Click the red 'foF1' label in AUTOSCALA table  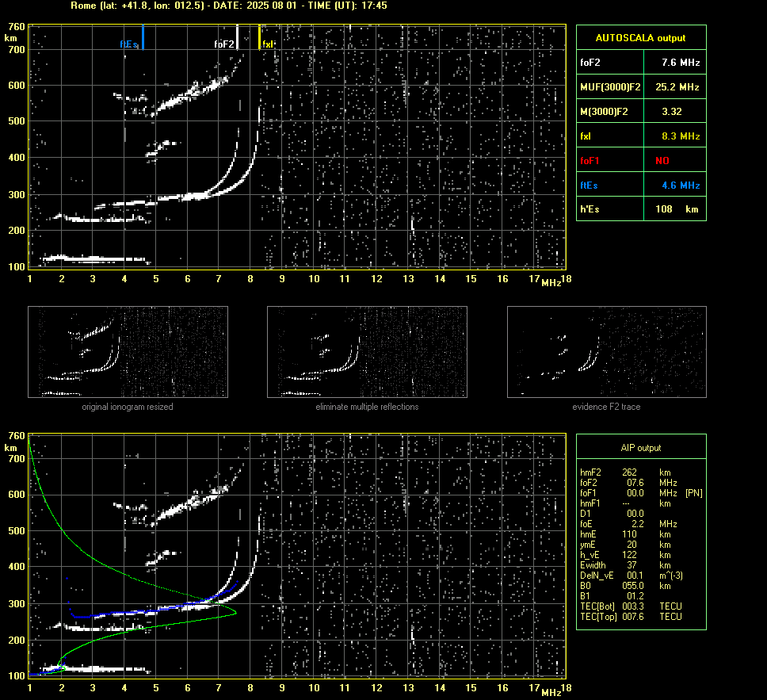[x=590, y=161]
